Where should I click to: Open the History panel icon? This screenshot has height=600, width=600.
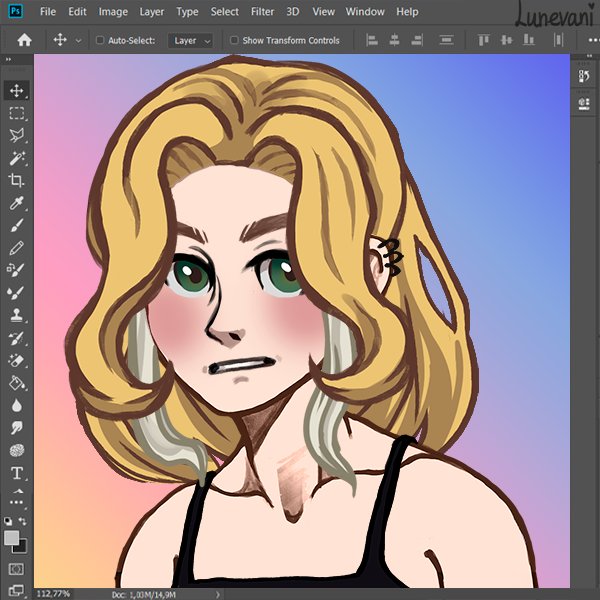tap(584, 76)
